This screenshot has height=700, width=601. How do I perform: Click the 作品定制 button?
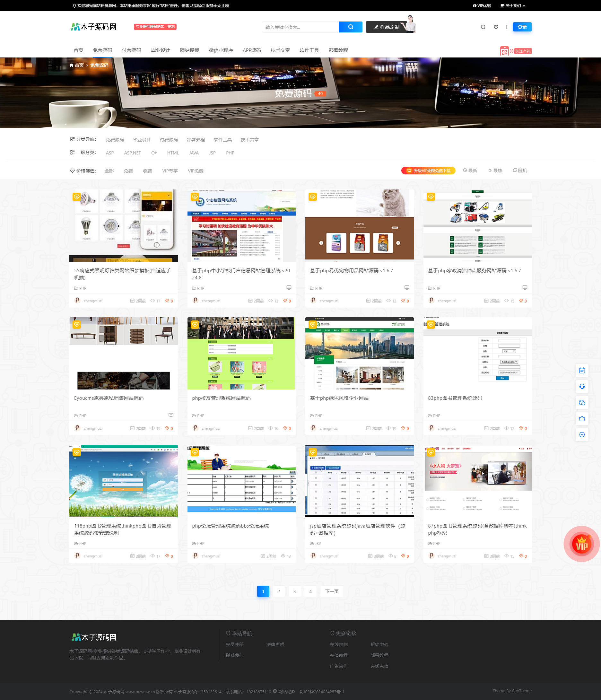point(387,27)
